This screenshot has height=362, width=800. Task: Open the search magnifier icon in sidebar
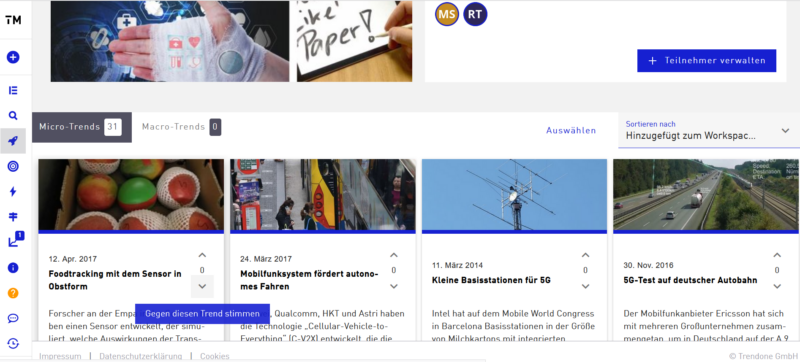point(13,116)
